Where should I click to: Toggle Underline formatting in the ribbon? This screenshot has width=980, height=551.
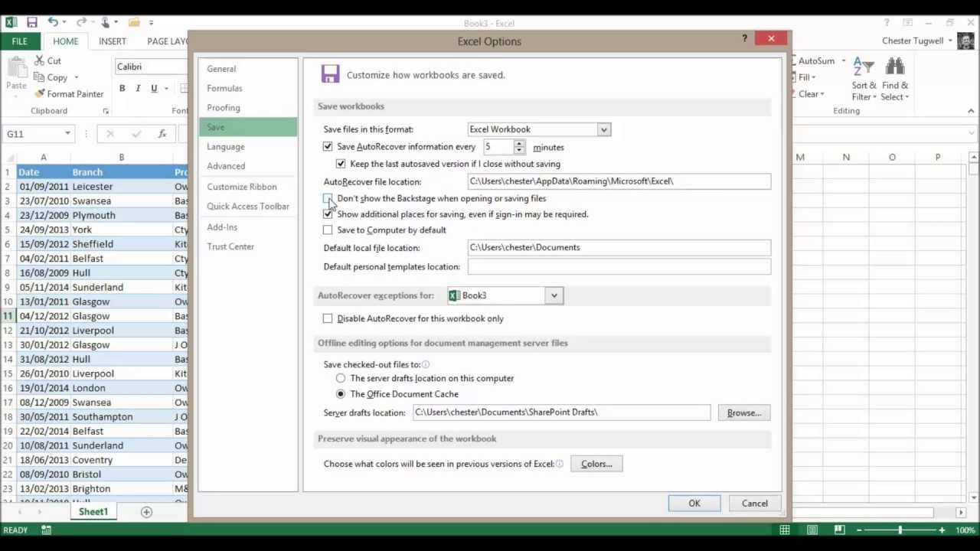coord(154,89)
